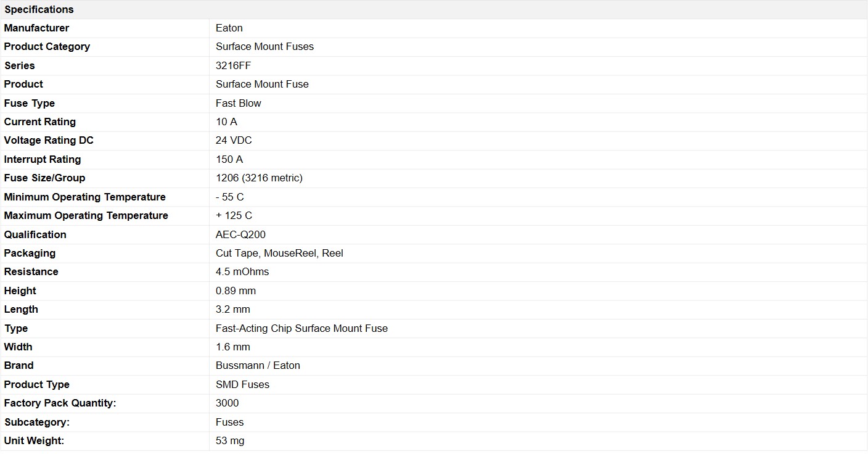Click the value 24 VDC
Image resolution: width=868 pixels, height=454 pixels.
234,140
